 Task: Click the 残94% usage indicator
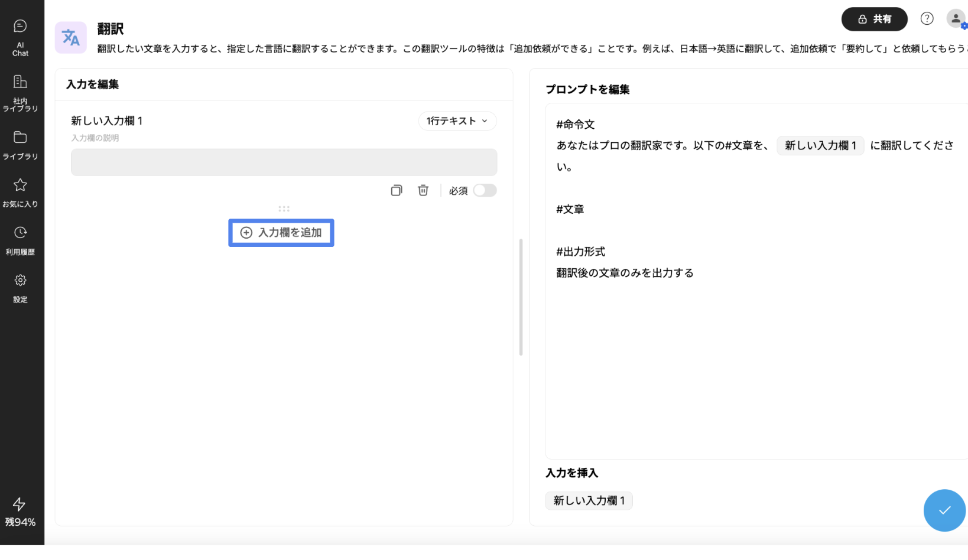(x=20, y=512)
